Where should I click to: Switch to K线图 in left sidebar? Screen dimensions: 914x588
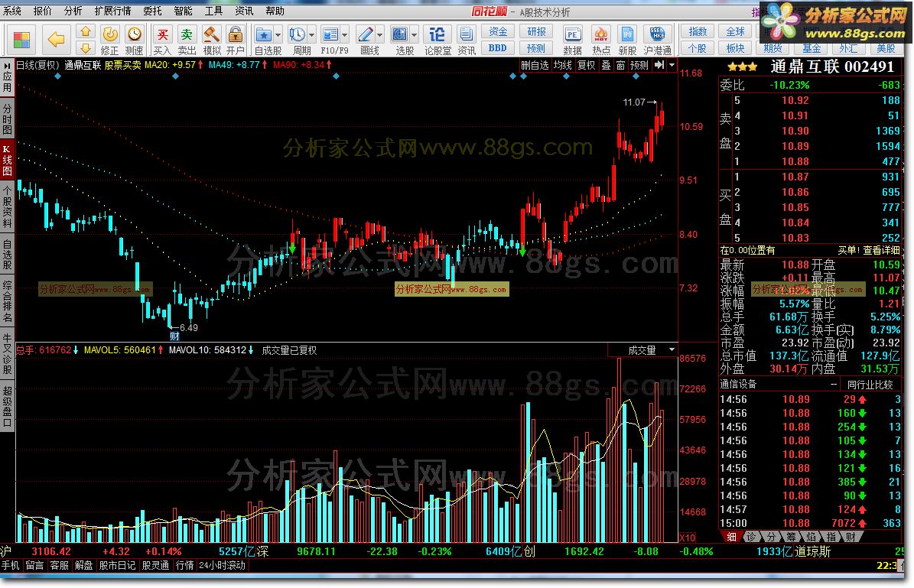[x=7, y=161]
